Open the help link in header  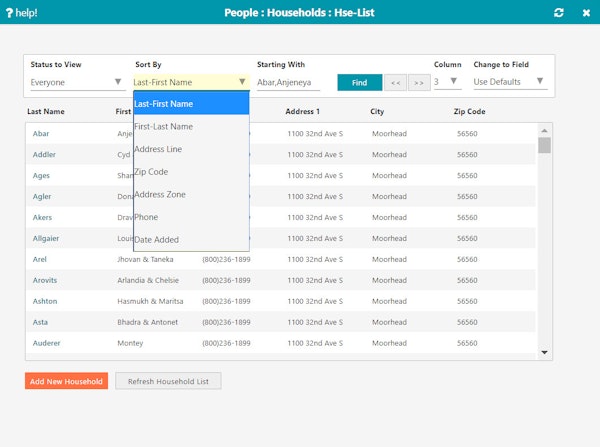coord(23,12)
